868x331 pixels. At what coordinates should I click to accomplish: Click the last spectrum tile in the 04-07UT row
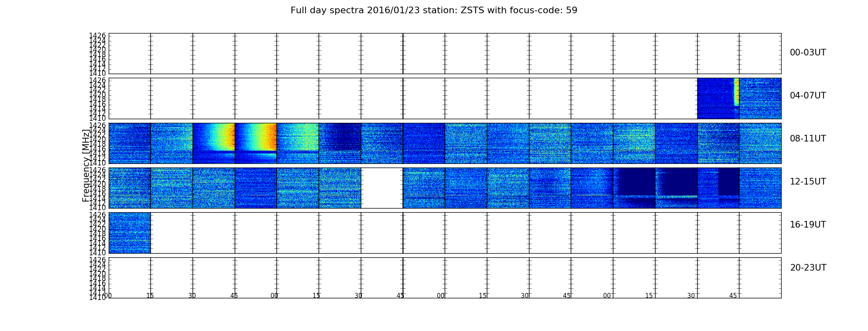(760, 98)
